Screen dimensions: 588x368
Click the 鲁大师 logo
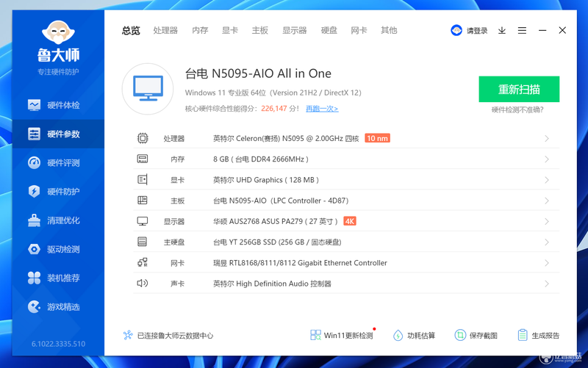58,41
